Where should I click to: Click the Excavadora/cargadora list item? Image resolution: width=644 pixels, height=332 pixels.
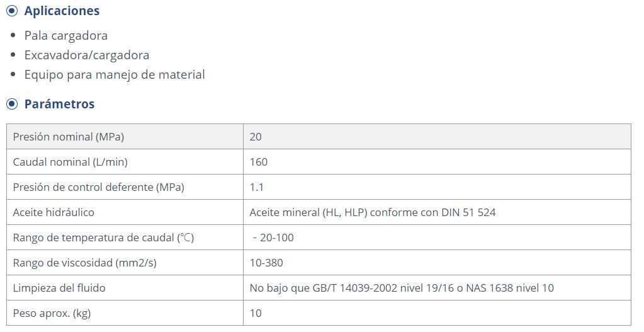[87, 55]
